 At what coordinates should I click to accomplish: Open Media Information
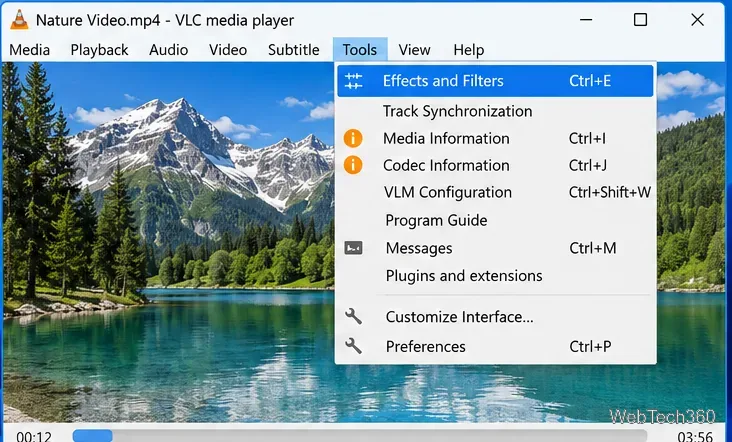tap(495, 139)
